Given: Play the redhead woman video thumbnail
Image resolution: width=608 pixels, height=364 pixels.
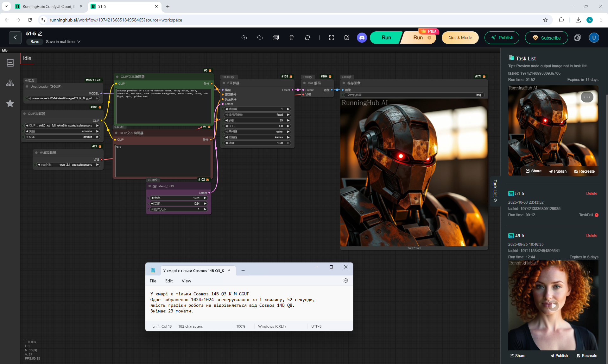Looking at the screenshot, I should (553, 305).
